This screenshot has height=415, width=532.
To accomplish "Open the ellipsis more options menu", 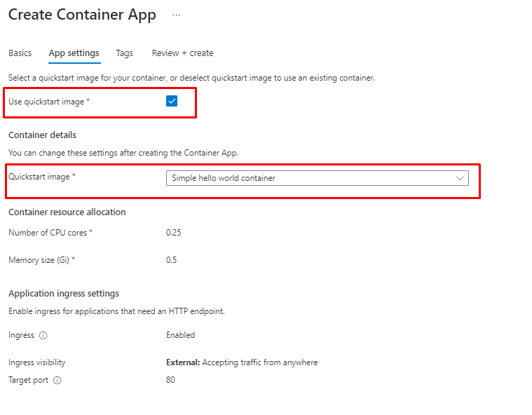I will (177, 15).
